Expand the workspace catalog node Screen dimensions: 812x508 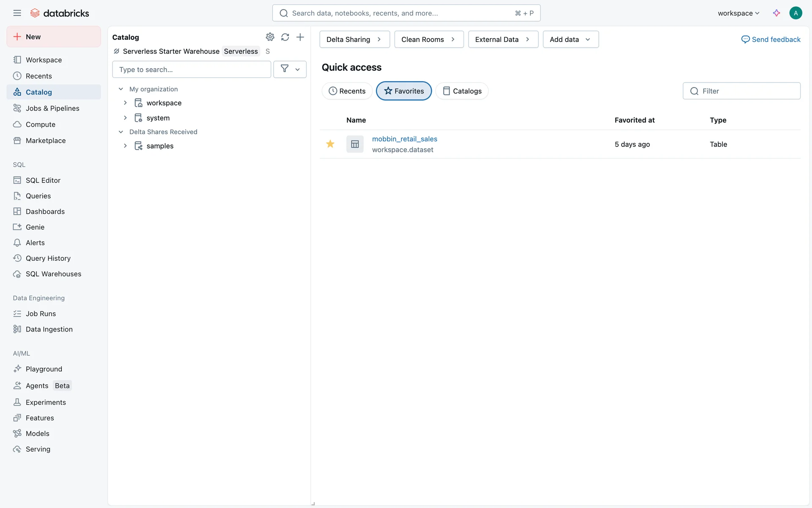coord(125,103)
